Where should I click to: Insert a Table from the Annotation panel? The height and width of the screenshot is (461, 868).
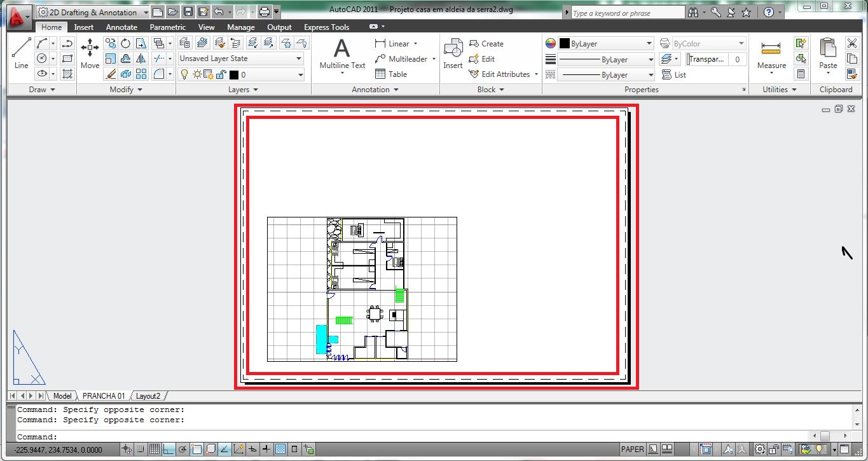click(394, 74)
